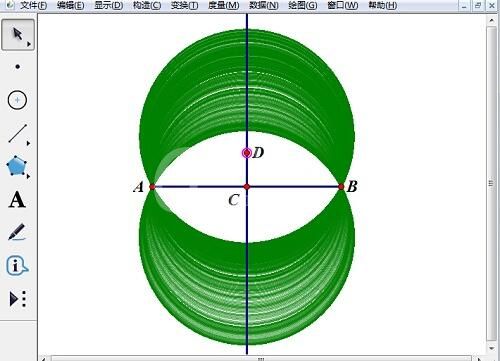The height and width of the screenshot is (361, 500).
Task: Select the Information tool
Action: click(17, 265)
